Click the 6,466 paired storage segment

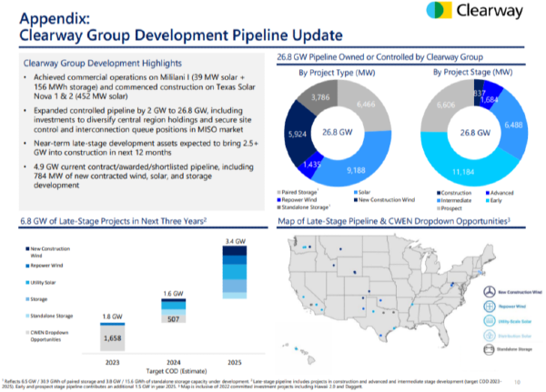point(366,104)
